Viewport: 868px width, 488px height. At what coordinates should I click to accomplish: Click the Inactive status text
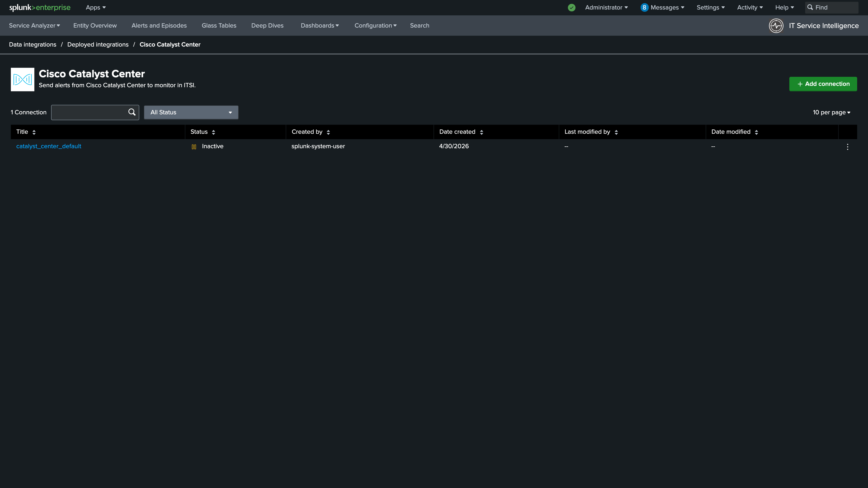213,146
